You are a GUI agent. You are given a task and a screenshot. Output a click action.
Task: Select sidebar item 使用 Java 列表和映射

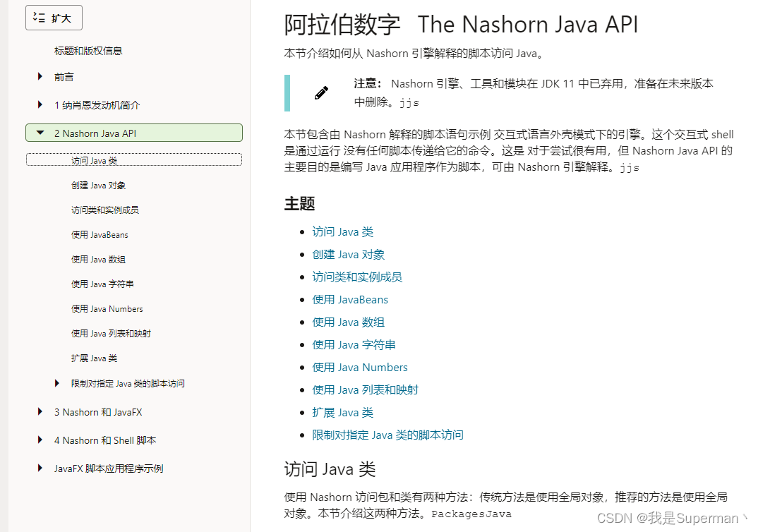(111, 334)
